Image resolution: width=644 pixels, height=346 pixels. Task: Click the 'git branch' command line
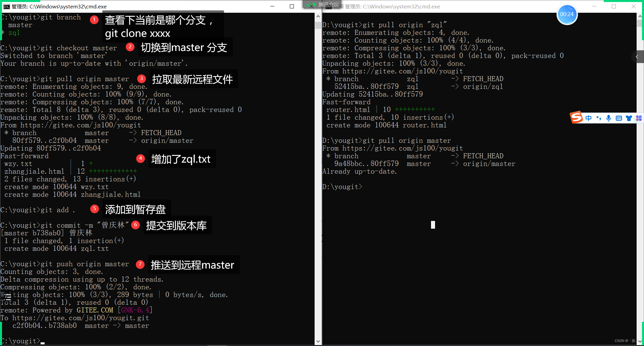tap(41, 17)
